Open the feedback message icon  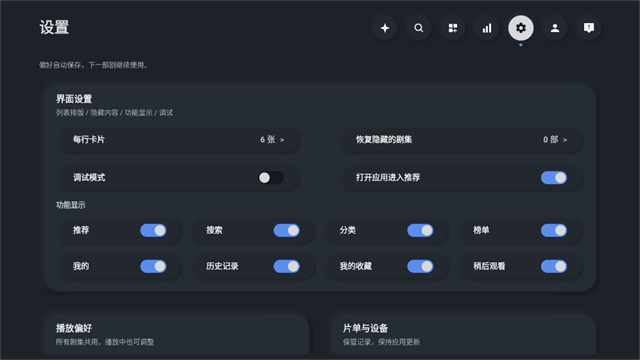(589, 28)
